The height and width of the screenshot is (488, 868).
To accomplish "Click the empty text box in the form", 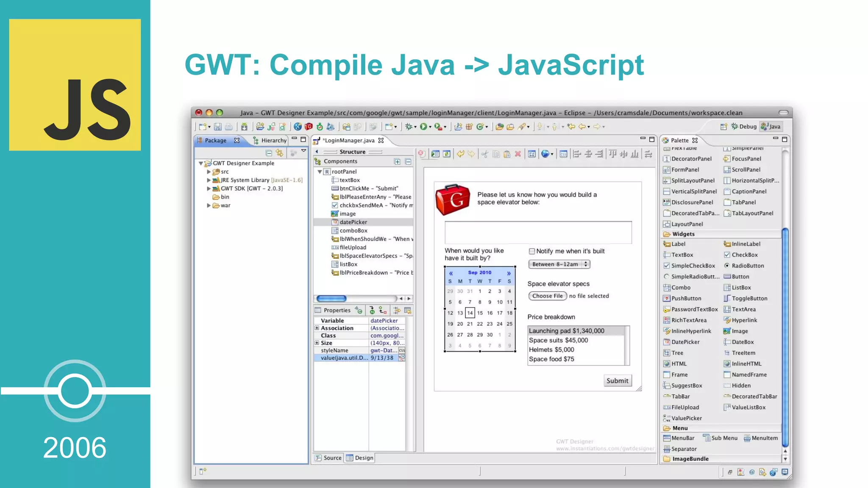I will [x=538, y=232].
